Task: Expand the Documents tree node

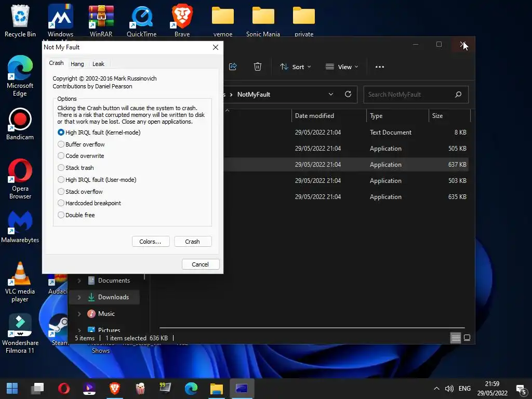Action: 79,281
